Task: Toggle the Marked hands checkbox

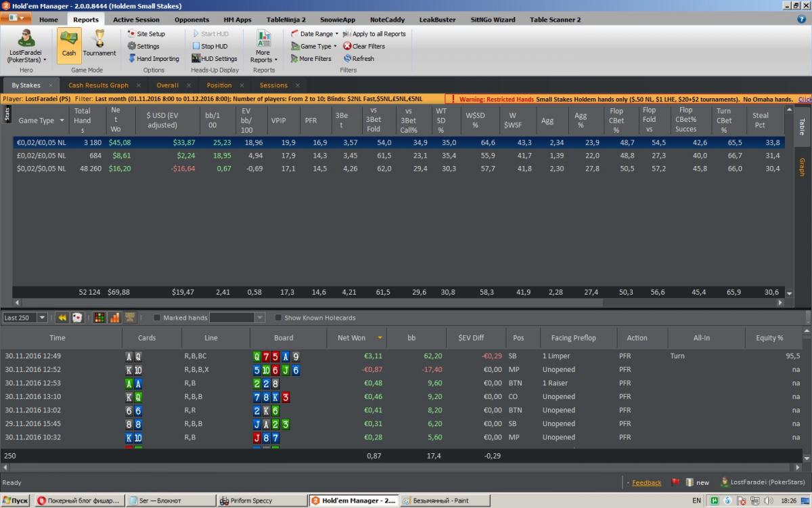Action: (158, 318)
